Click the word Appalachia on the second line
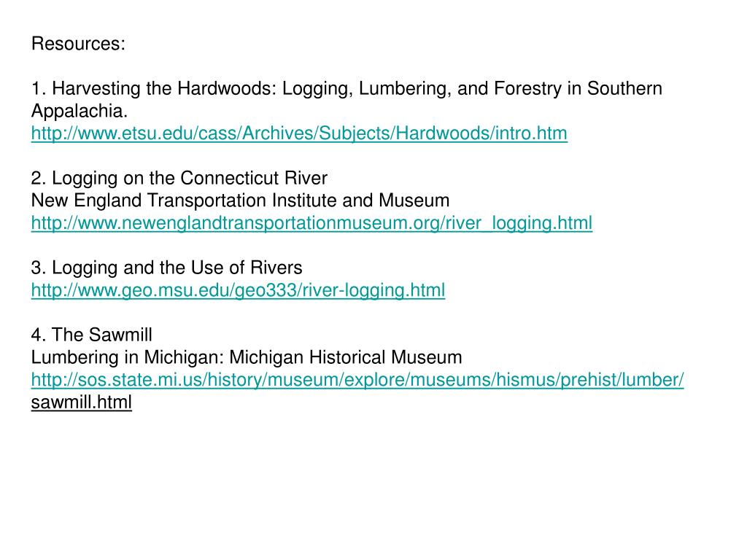Viewport: 747px width, 560px height. [79, 111]
